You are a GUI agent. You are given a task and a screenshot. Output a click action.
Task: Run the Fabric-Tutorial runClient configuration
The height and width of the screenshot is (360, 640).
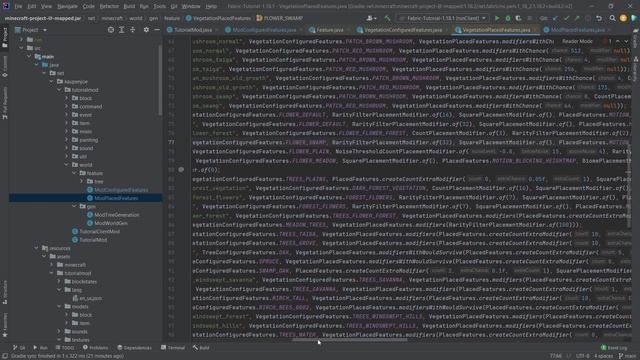click(x=497, y=18)
